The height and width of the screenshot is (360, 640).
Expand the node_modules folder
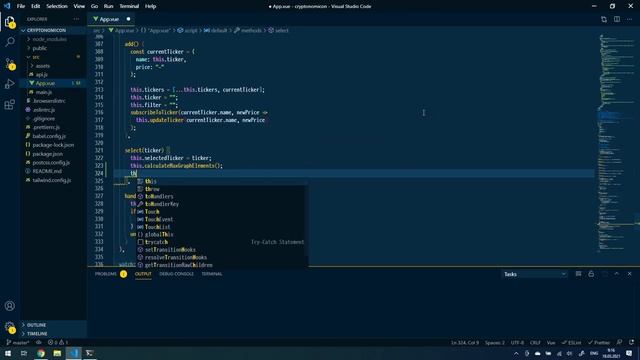[53, 39]
